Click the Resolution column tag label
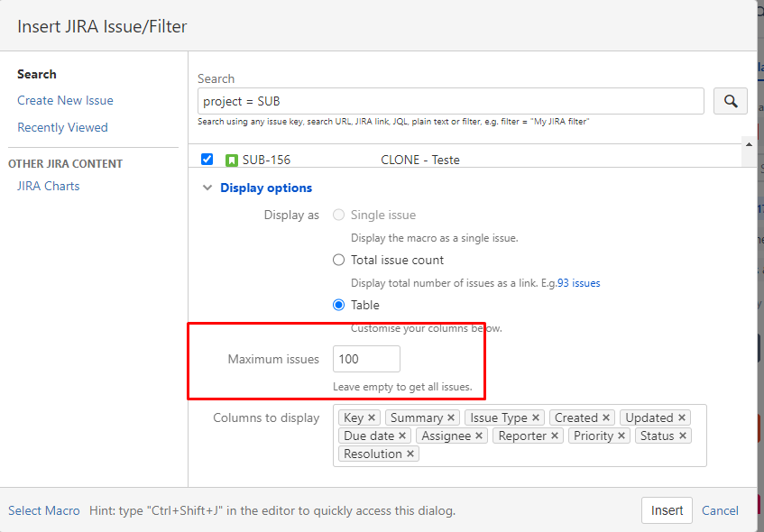Image resolution: width=764 pixels, height=532 pixels. click(x=373, y=454)
